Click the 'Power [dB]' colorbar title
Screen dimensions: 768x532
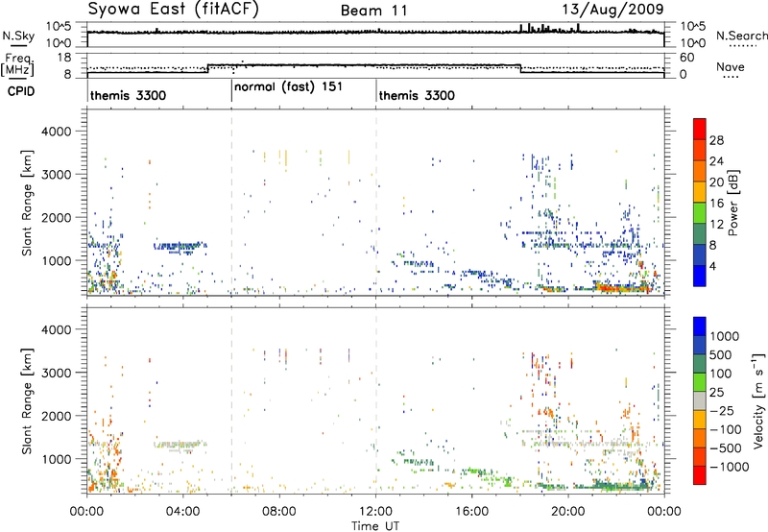(732, 203)
